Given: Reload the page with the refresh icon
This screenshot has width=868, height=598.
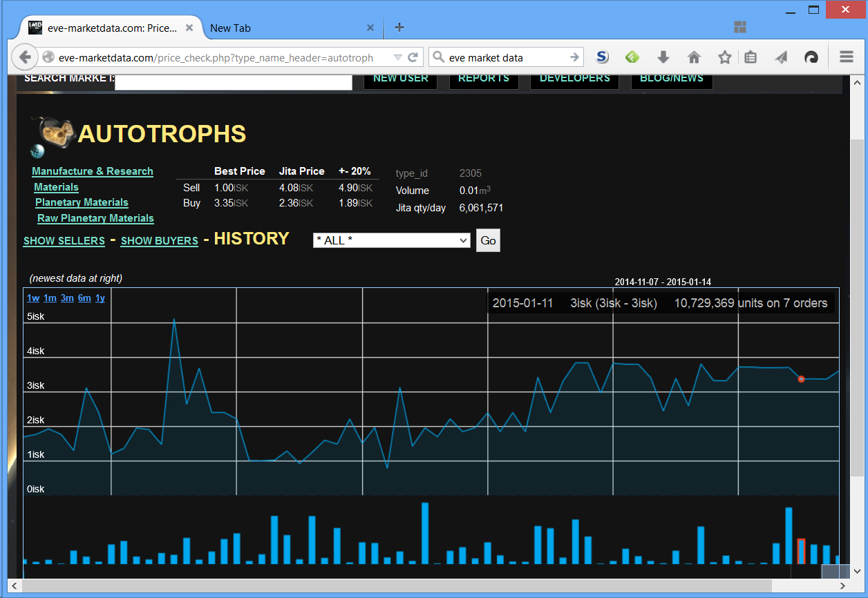Looking at the screenshot, I should click(413, 58).
